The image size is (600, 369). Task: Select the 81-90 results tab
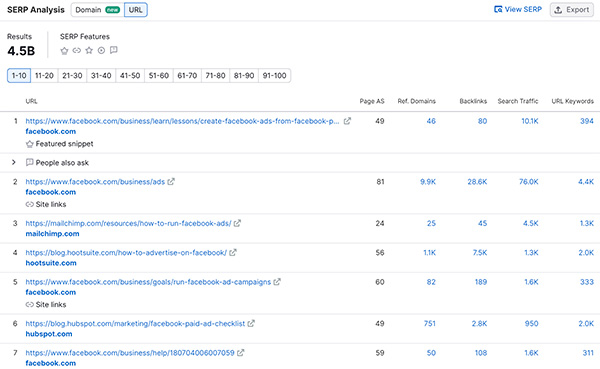244,75
